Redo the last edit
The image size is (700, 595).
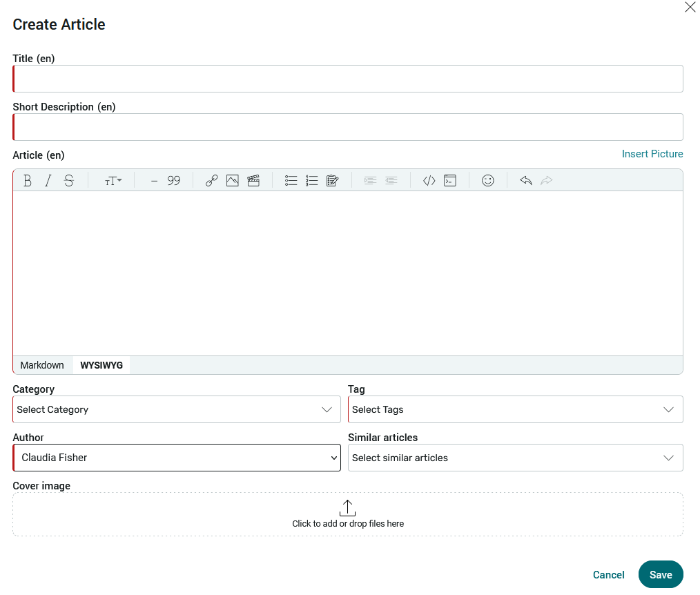pyautogui.click(x=547, y=180)
